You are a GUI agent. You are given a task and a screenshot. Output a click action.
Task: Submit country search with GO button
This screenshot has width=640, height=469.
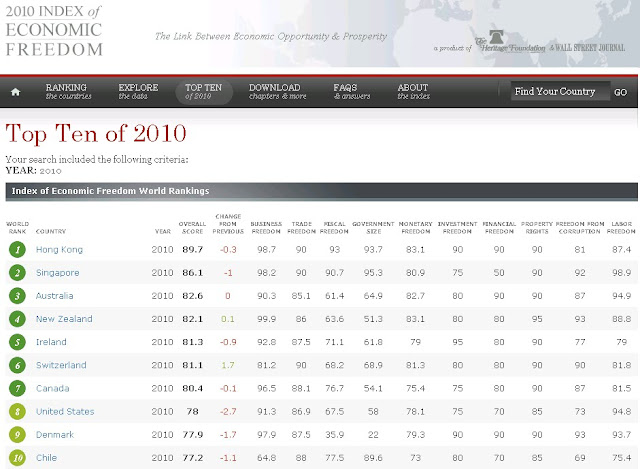pos(620,92)
